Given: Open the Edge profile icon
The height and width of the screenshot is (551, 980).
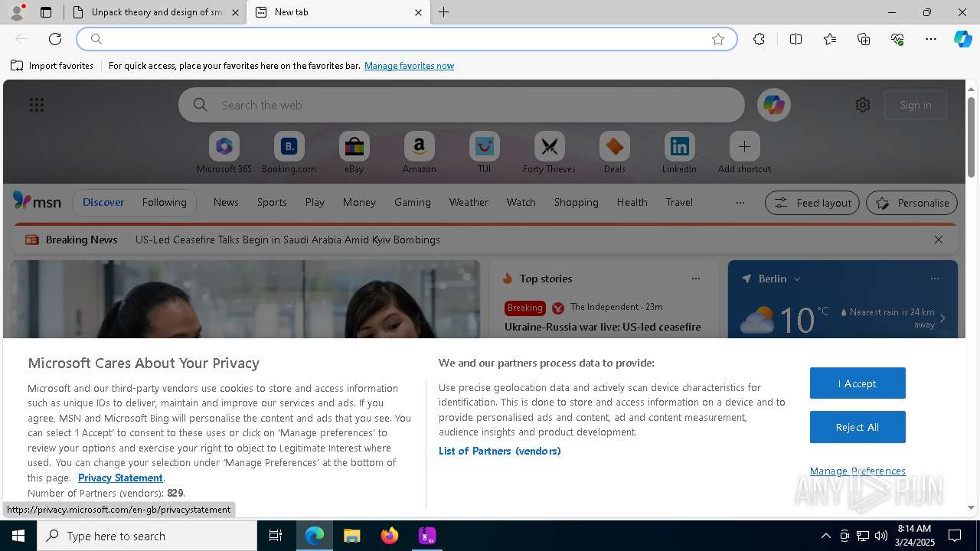Looking at the screenshot, I should click(17, 12).
